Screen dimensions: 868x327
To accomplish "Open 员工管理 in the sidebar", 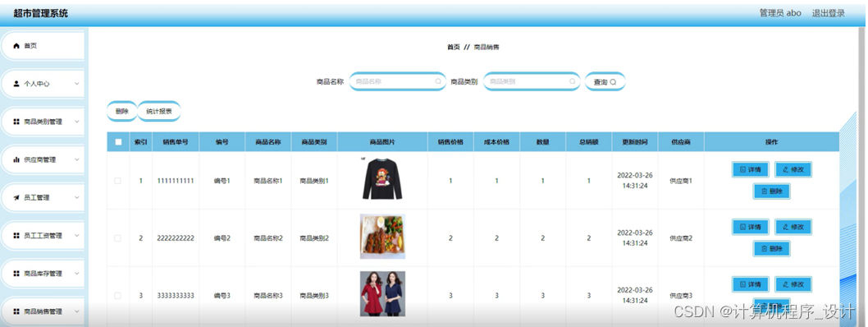I will (43, 198).
